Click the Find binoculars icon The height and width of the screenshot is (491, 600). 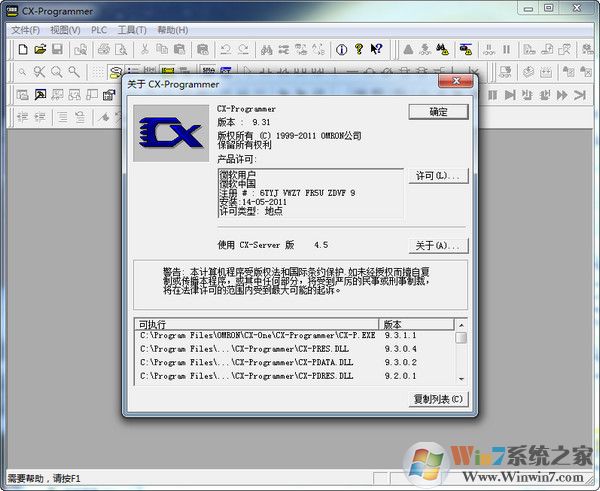tap(267, 49)
